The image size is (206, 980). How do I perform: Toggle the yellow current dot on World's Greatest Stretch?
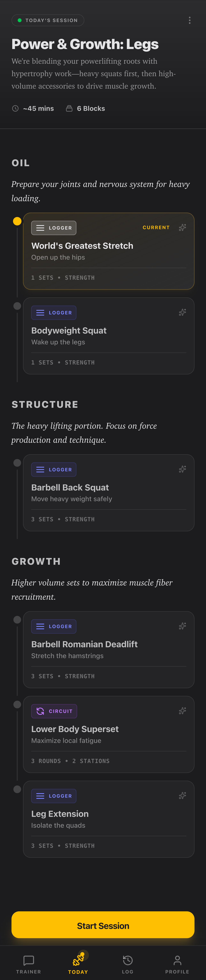pos(17,221)
